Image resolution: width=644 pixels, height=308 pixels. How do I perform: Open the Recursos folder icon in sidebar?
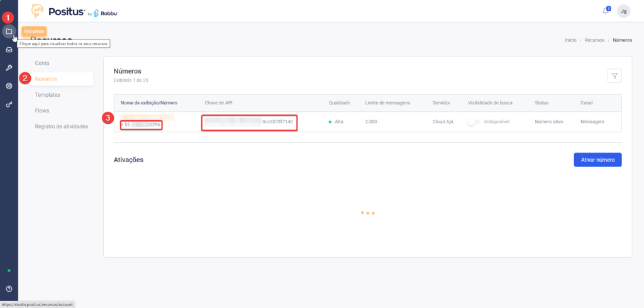[9, 31]
